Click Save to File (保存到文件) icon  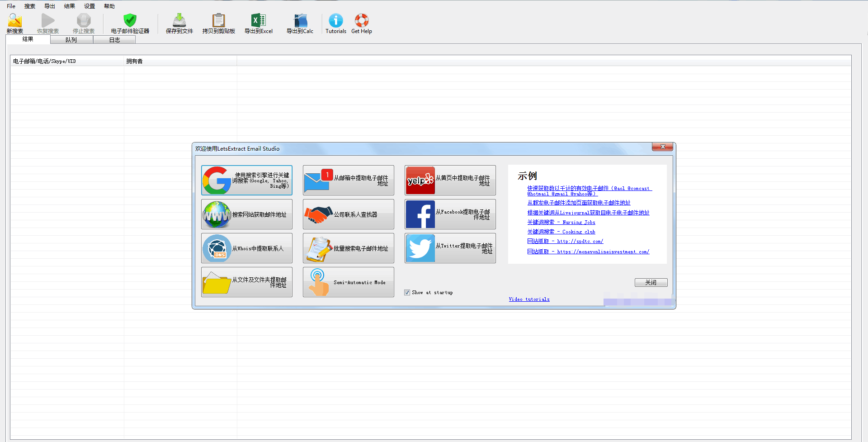click(179, 24)
